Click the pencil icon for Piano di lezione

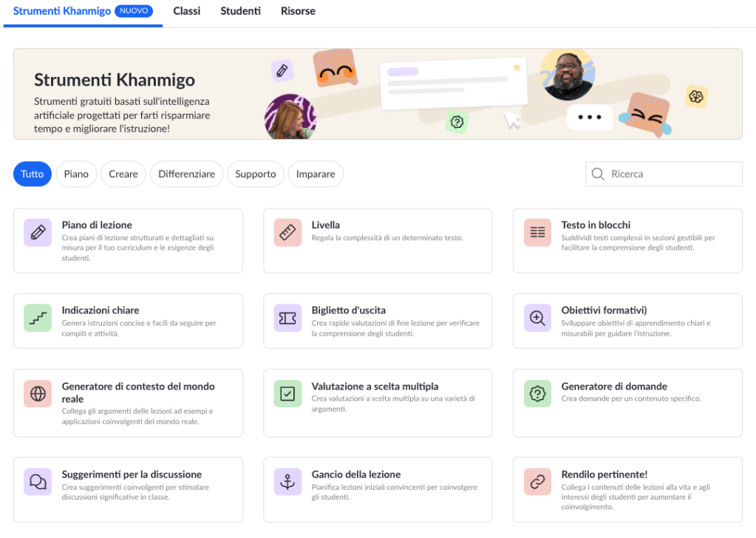(38, 233)
